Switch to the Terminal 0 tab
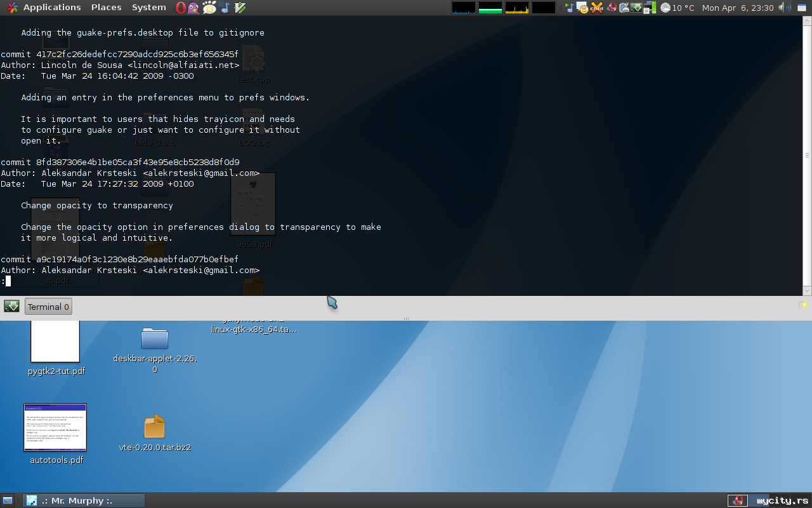Image resolution: width=812 pixels, height=508 pixels. [x=48, y=307]
